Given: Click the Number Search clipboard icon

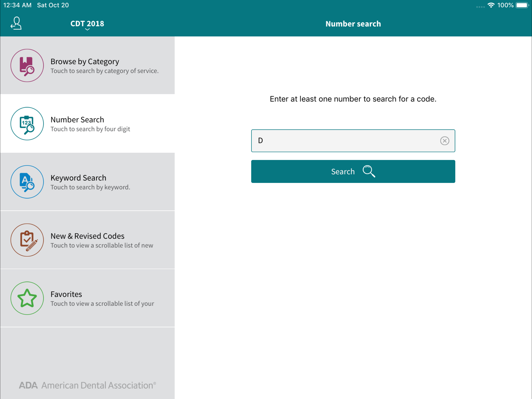Looking at the screenshot, I should 27,124.
